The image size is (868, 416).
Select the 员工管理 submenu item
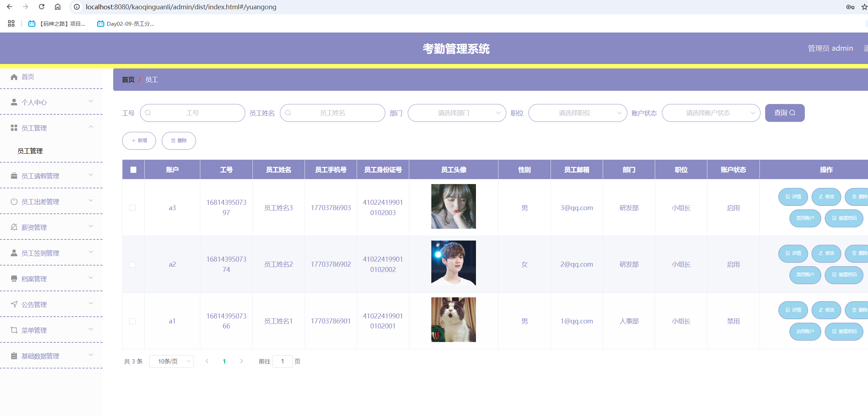point(30,151)
